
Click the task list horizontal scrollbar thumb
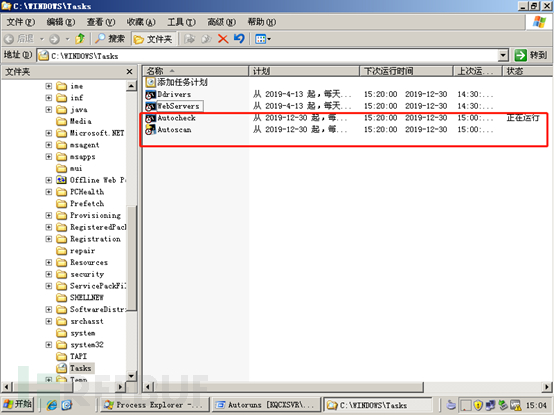click(x=288, y=387)
